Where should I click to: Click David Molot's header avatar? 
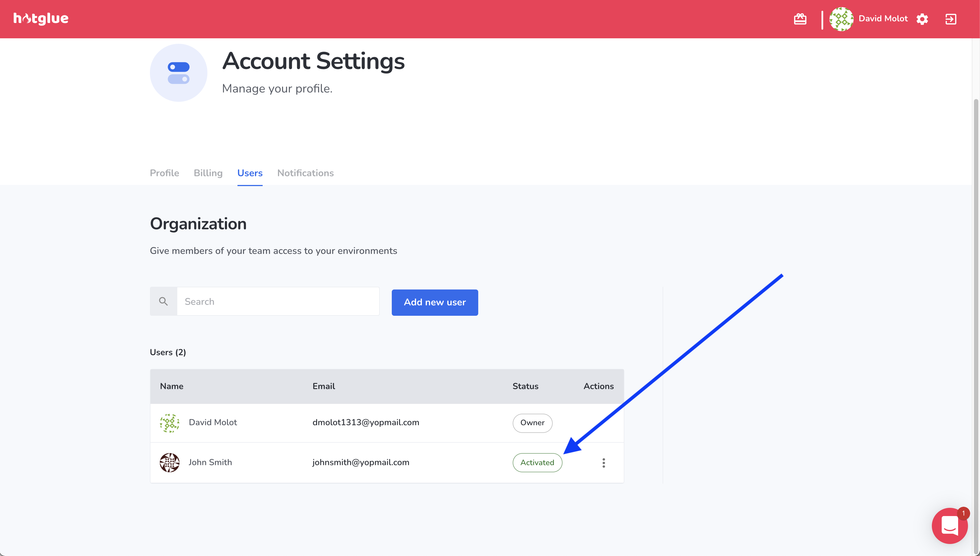841,19
